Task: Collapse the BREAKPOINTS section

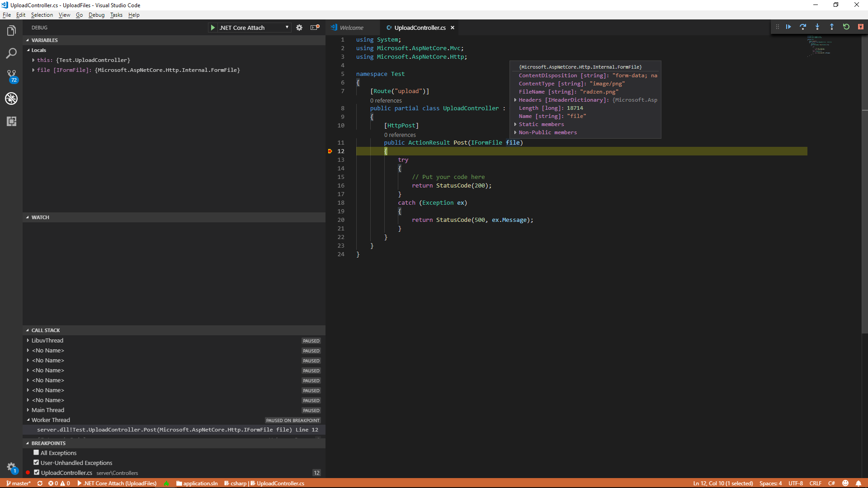Action: (174, 443)
